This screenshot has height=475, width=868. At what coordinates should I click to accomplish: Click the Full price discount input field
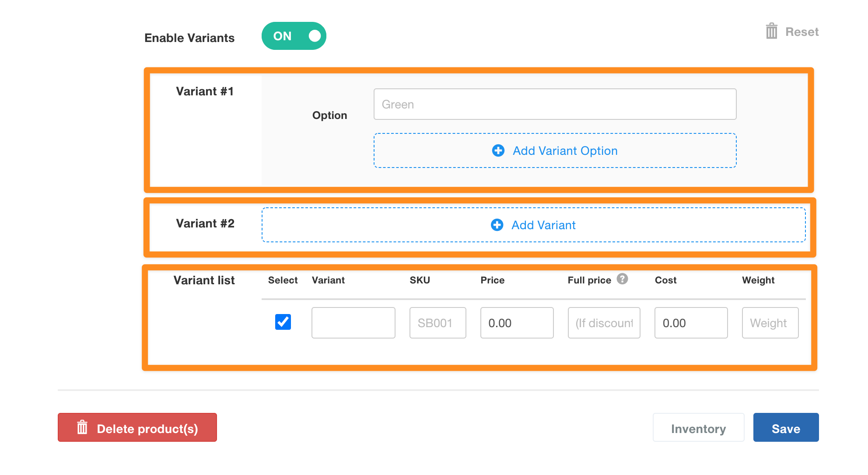tap(604, 323)
